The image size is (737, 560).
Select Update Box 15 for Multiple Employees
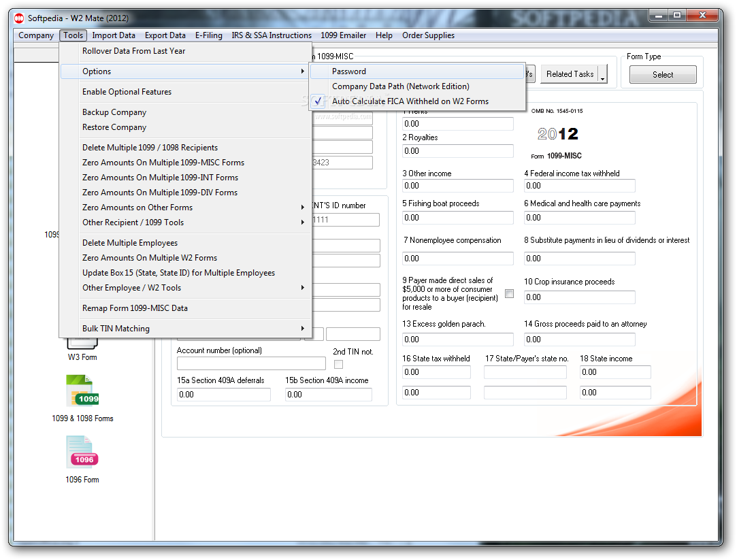(186, 273)
